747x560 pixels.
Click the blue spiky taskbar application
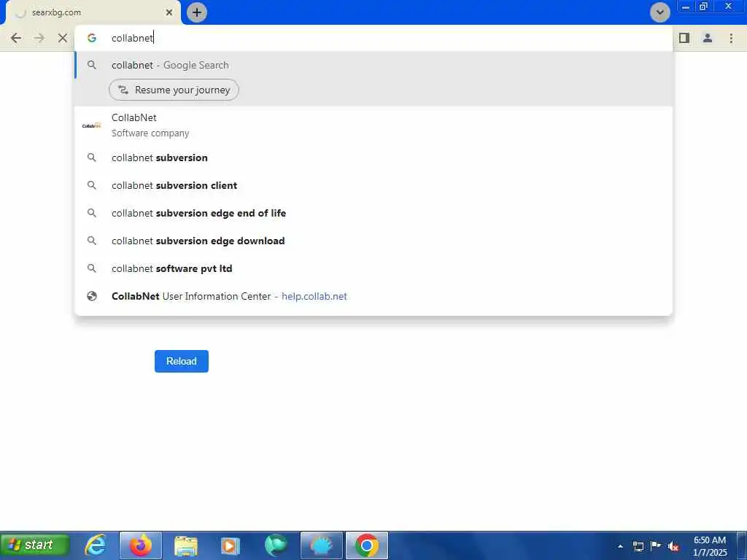[322, 545]
